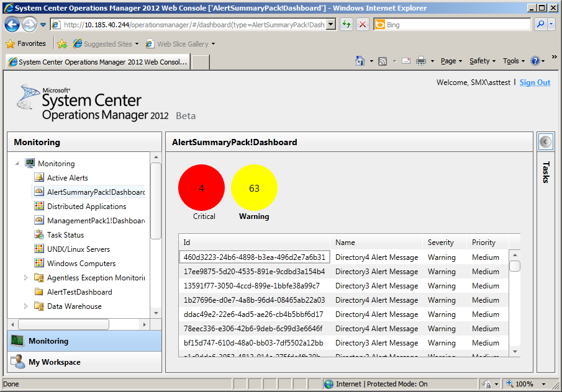Expand the Tasks pane arrow button
The width and height of the screenshot is (562, 392).
point(545,142)
